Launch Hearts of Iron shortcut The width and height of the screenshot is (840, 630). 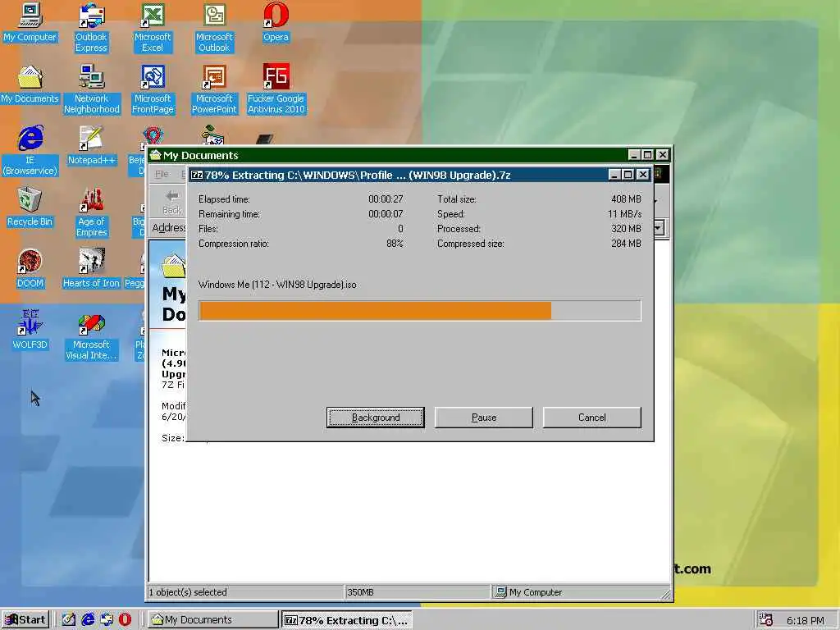pos(91,268)
